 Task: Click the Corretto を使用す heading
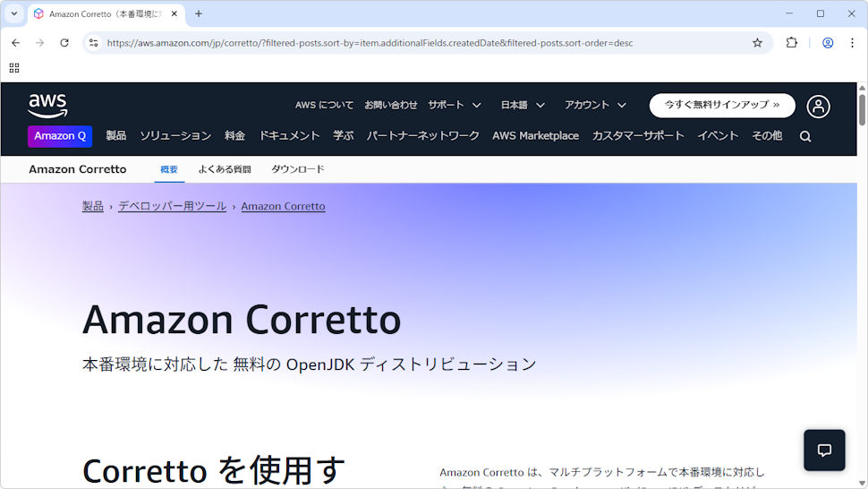pyautogui.click(x=214, y=470)
